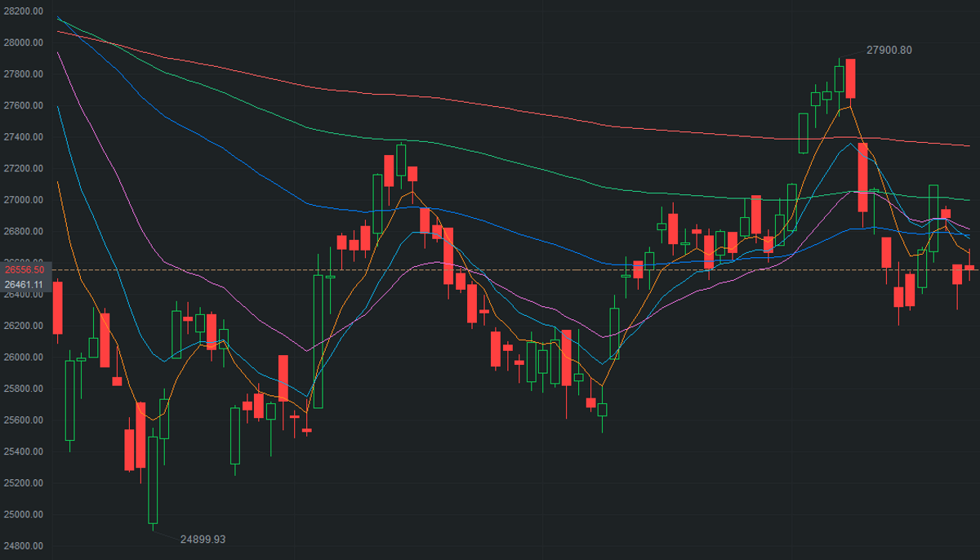
Task: Click the 25000.00 axis label
Action: [23, 515]
